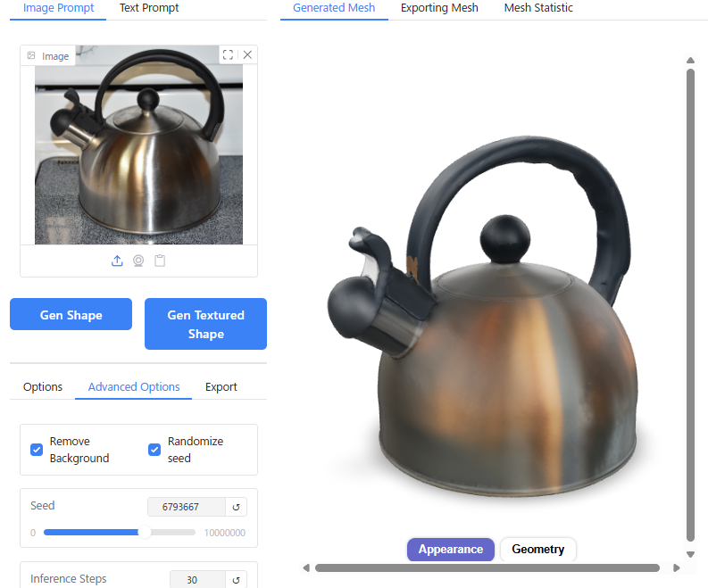Disable the Randomize seed checkbox
708x588 pixels.
(154, 450)
